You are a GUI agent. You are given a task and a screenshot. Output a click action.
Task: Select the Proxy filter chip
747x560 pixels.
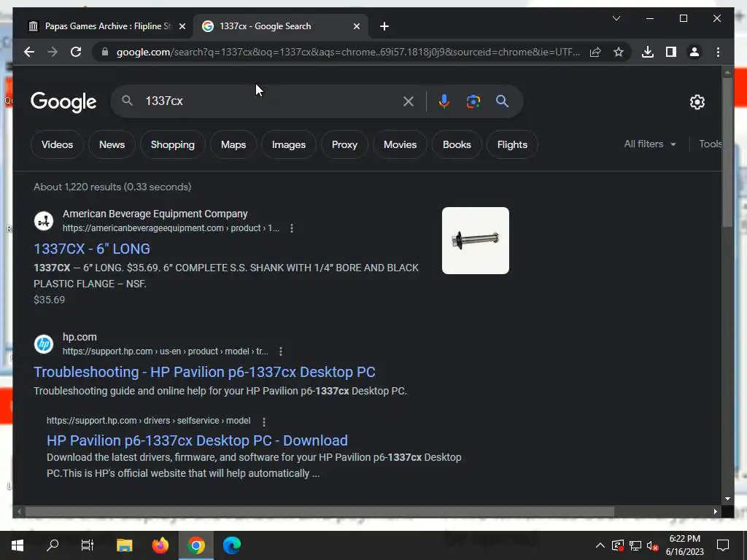pyautogui.click(x=344, y=144)
